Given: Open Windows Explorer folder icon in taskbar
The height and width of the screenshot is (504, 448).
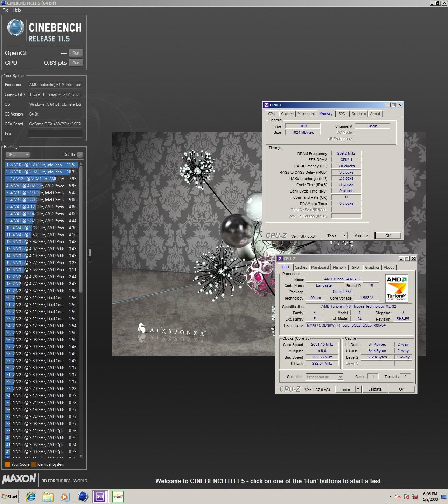Looking at the screenshot, I should pyautogui.click(x=48, y=496).
